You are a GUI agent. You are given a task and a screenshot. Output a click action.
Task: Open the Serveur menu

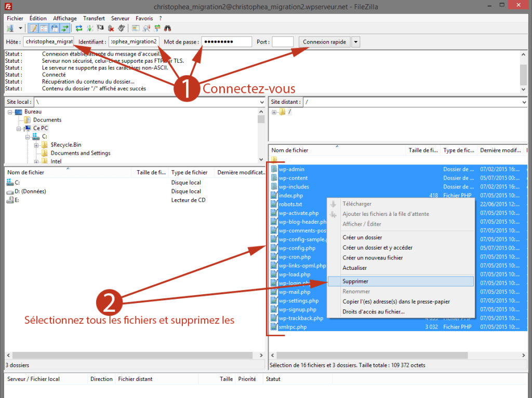coord(120,18)
